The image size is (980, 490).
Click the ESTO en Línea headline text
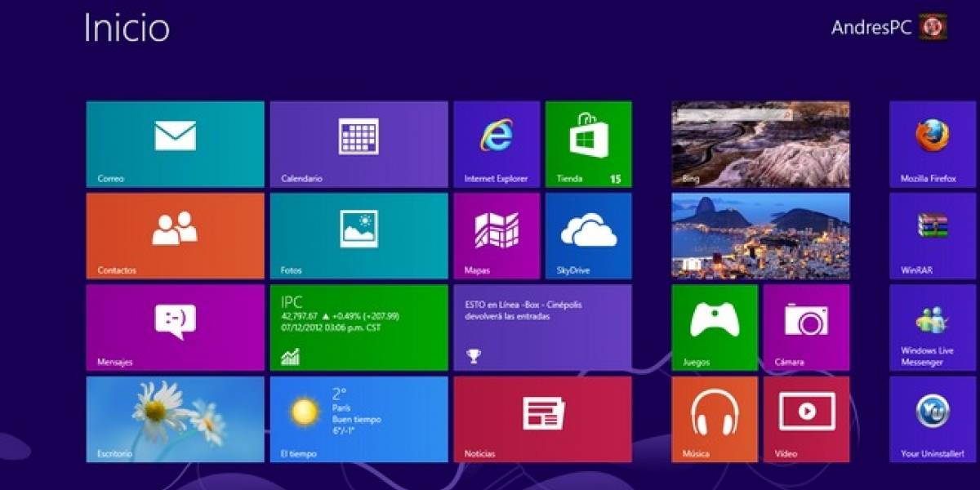pyautogui.click(x=523, y=310)
